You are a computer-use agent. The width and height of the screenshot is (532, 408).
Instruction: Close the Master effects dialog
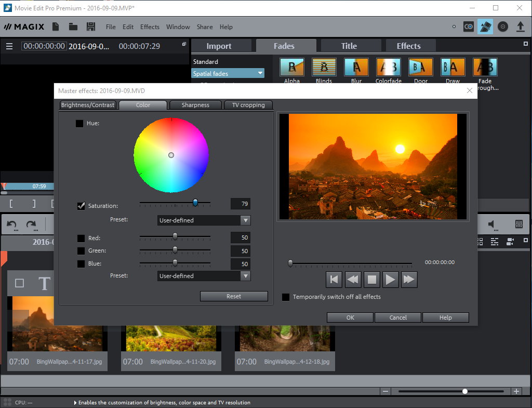tap(470, 90)
